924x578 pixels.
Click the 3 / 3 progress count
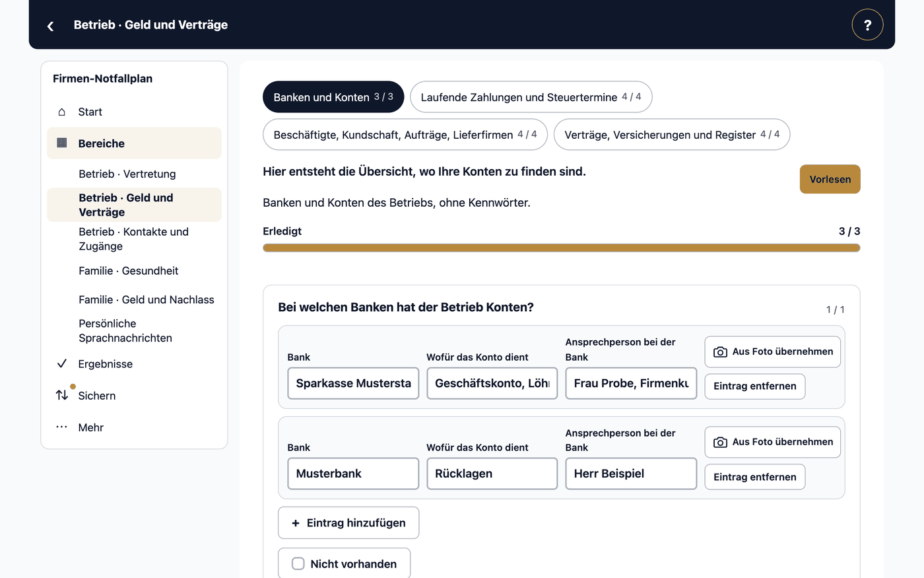(x=849, y=231)
